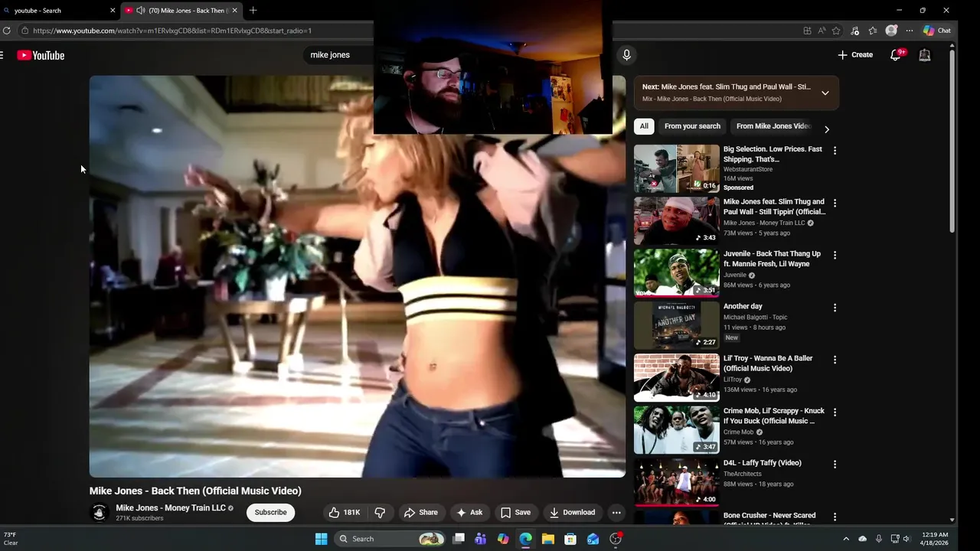
Task: Open options menu for Another day video
Action: tap(835, 308)
